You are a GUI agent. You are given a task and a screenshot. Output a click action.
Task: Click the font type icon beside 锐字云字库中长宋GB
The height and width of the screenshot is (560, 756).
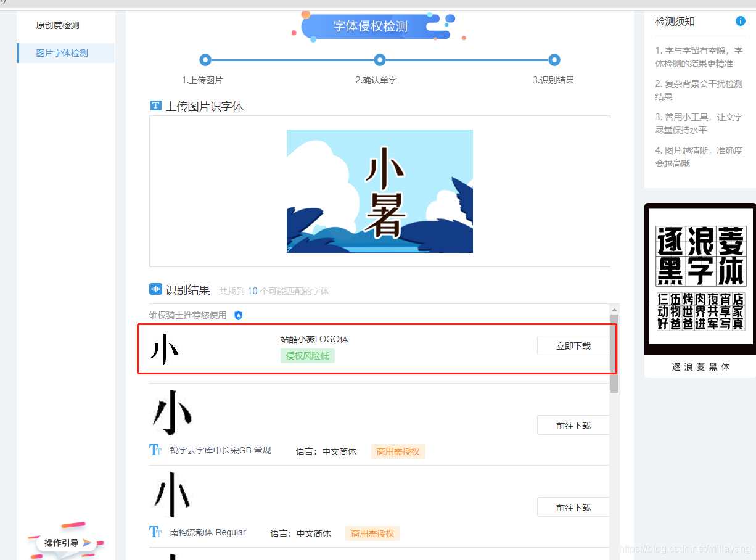click(x=155, y=450)
